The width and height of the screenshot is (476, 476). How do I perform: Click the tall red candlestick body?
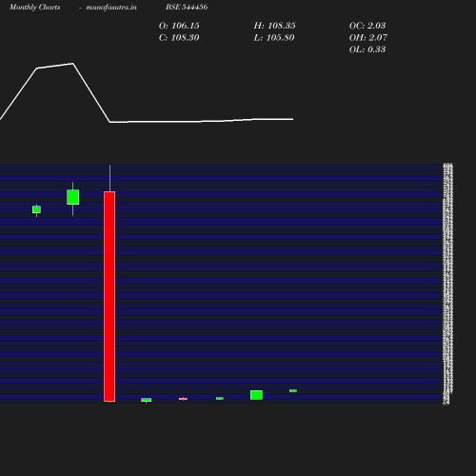pos(109,296)
